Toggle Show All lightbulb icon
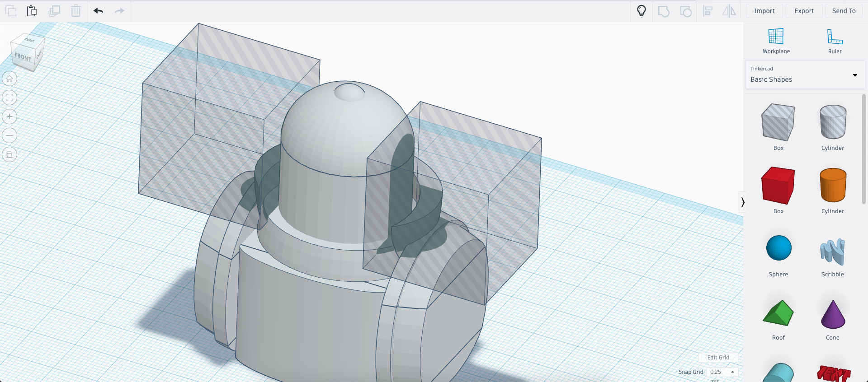 (x=641, y=11)
